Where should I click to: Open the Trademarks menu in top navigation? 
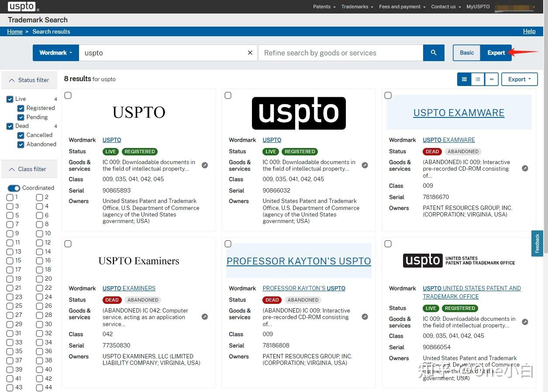pos(357,7)
